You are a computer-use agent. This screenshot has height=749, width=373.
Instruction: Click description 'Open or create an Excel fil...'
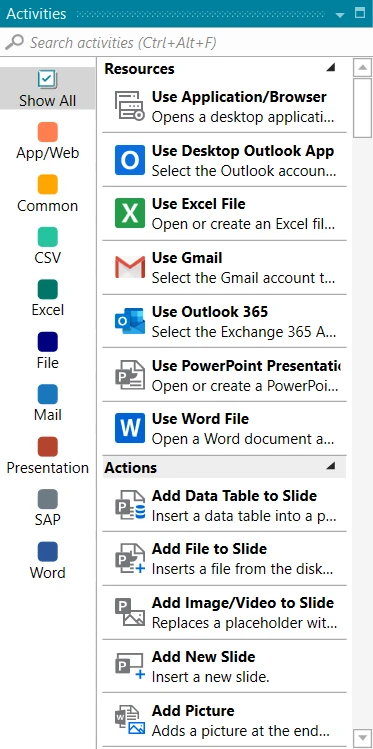pyautogui.click(x=244, y=224)
